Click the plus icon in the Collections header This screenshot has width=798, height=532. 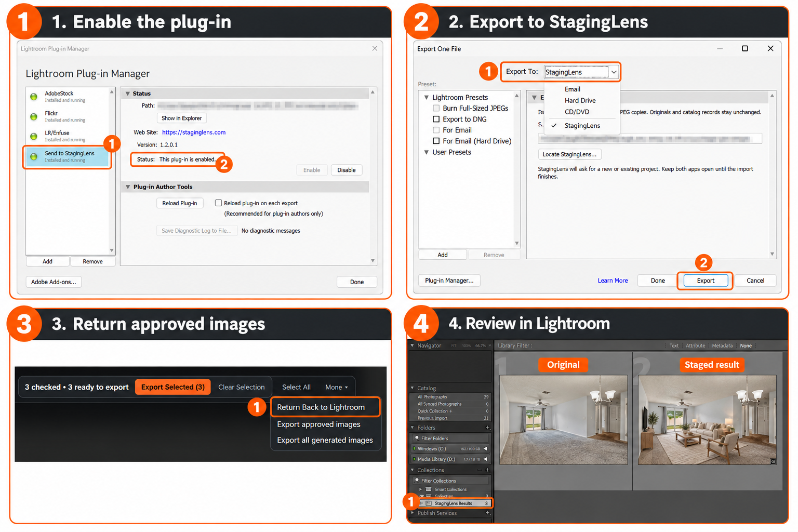point(487,470)
